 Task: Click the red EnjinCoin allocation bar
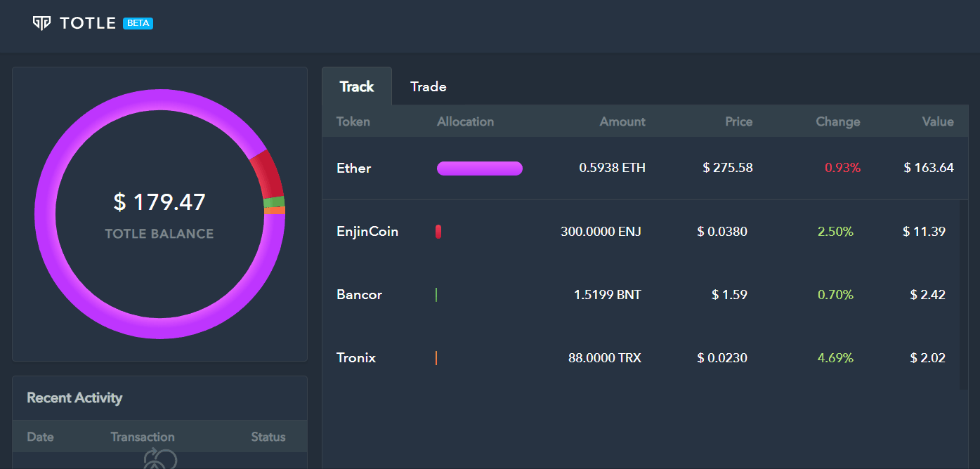click(438, 232)
